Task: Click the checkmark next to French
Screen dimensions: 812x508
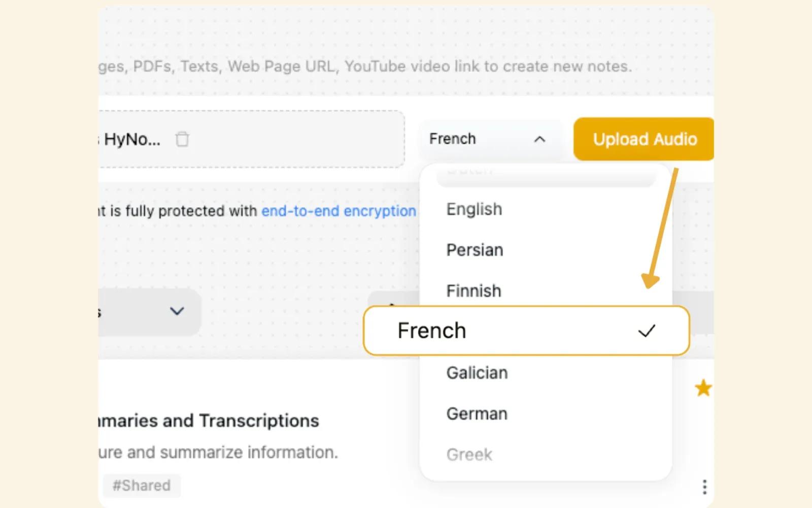Action: pyautogui.click(x=648, y=331)
